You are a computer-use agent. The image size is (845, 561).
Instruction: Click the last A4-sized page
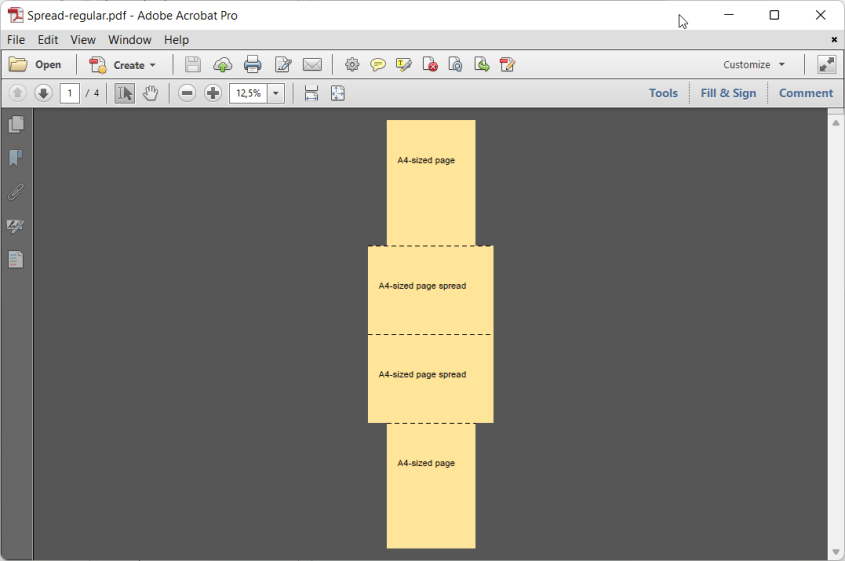click(431, 486)
